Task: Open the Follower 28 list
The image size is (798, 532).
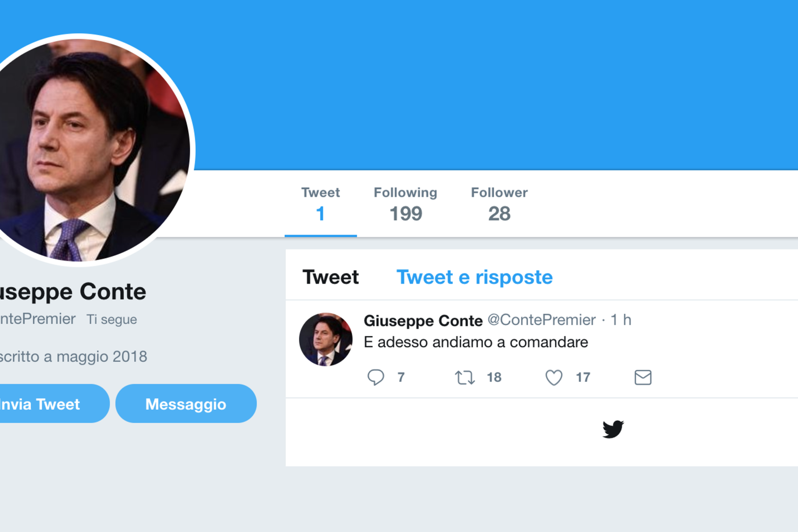Action: [499, 205]
